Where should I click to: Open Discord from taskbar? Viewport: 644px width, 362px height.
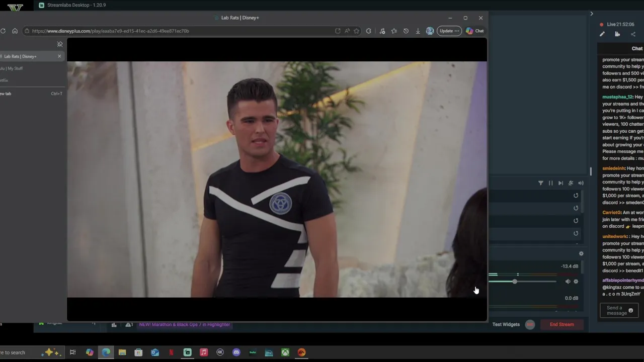(236, 352)
